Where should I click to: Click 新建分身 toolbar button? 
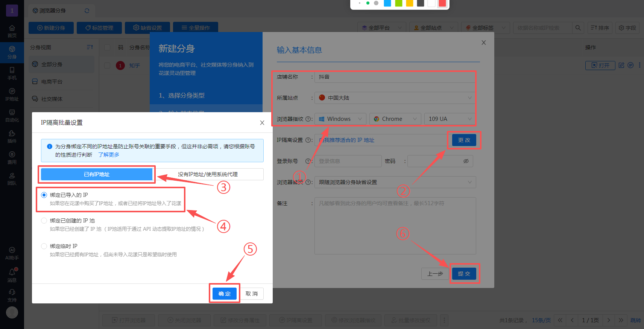(51, 27)
